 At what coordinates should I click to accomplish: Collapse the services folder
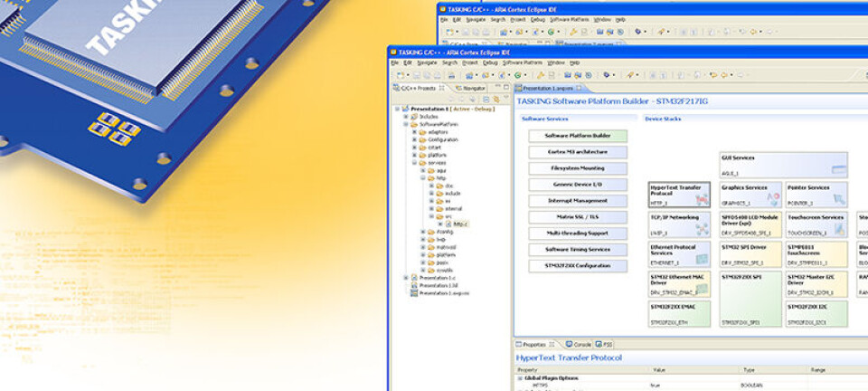coord(415,164)
